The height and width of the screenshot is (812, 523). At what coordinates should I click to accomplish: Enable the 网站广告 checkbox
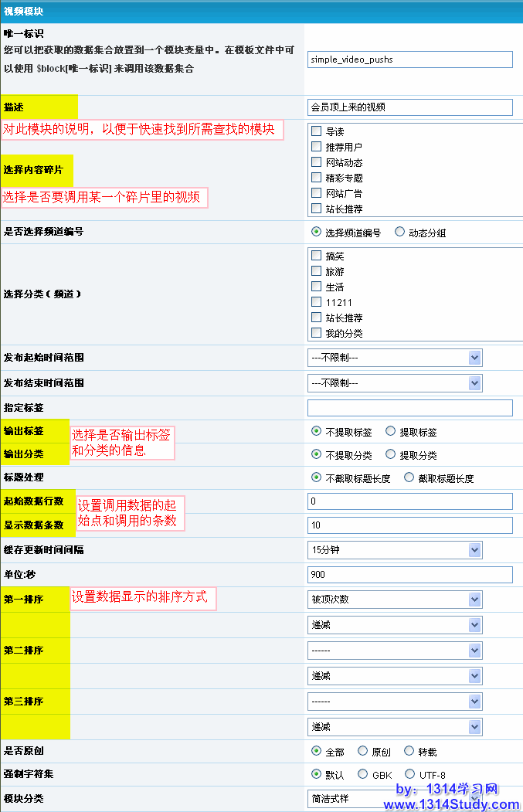316,193
